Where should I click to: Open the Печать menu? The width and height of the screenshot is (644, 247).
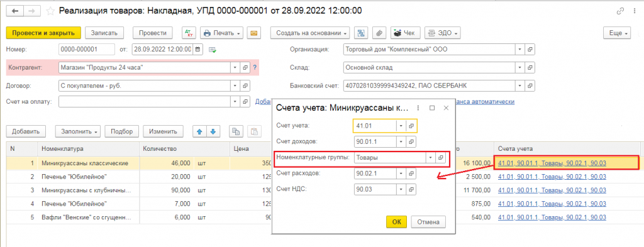pyautogui.click(x=222, y=33)
